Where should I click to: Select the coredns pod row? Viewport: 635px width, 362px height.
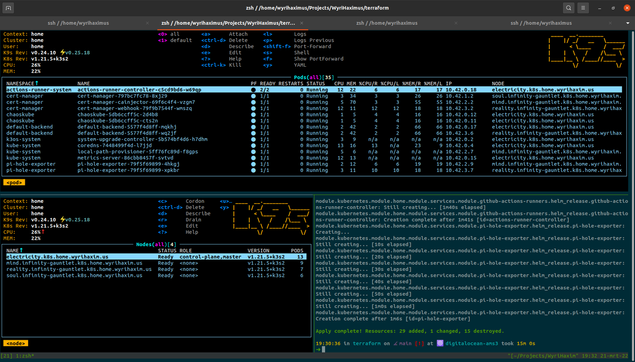click(314, 146)
